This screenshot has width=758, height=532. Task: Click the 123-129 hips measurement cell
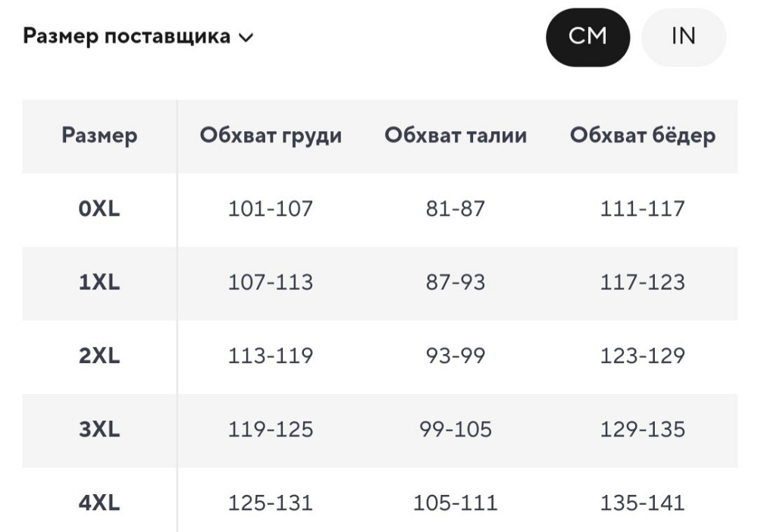click(x=643, y=356)
